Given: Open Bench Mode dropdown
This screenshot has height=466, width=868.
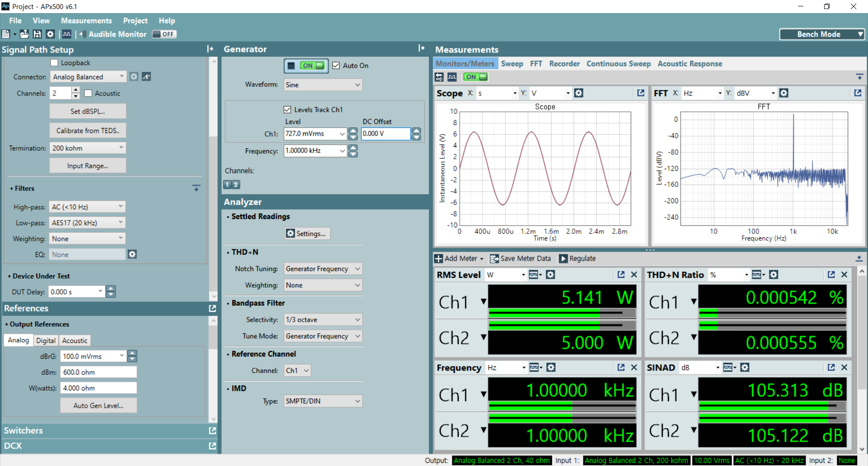Looking at the screenshot, I should [822, 34].
